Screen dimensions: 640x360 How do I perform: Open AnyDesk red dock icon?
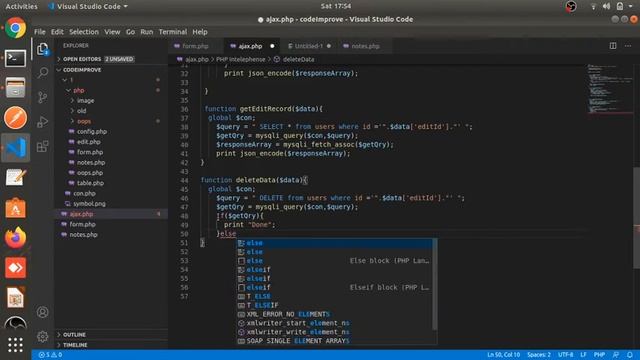16,268
